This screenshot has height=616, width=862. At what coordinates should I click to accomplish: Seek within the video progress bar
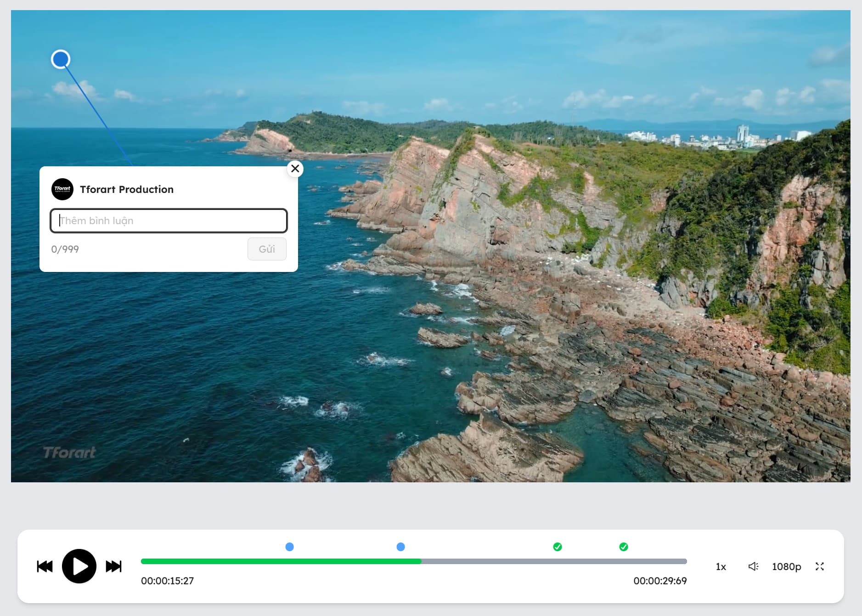414,561
